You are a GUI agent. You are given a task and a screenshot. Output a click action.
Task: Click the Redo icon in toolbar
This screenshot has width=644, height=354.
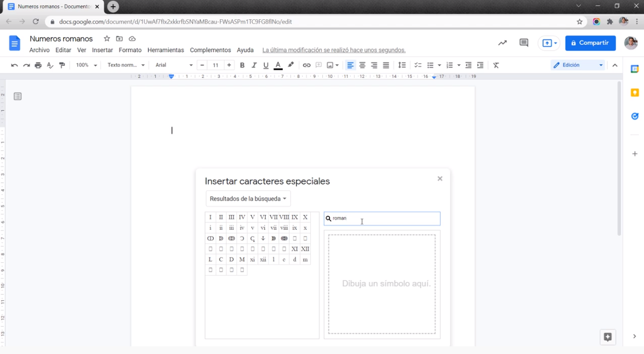coord(26,65)
